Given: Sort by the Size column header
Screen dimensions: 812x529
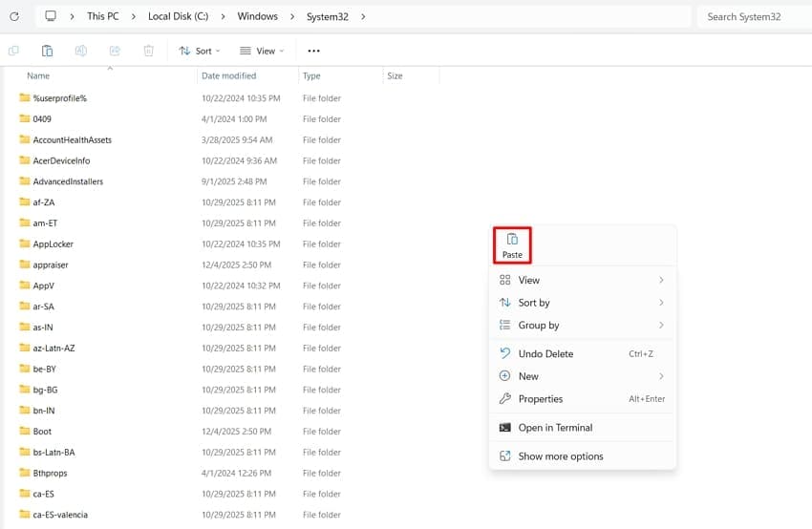Looking at the screenshot, I should 395,75.
